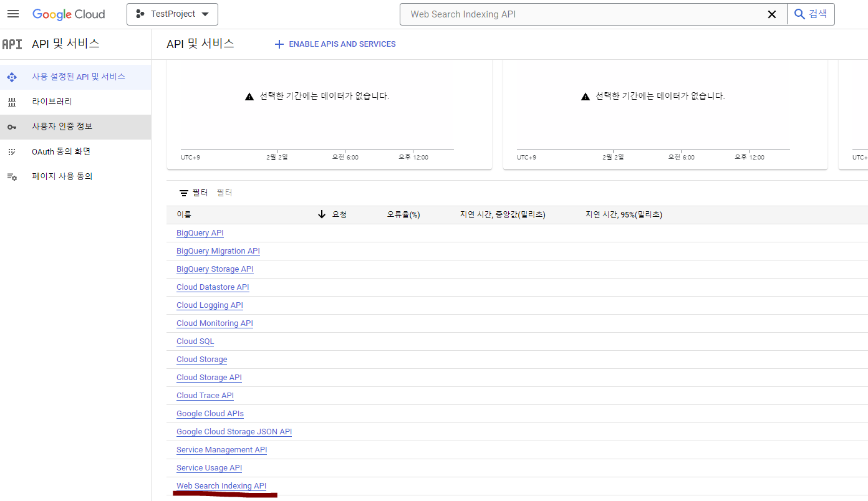
Task: Click the page usage agreement settings icon
Action: tap(12, 177)
